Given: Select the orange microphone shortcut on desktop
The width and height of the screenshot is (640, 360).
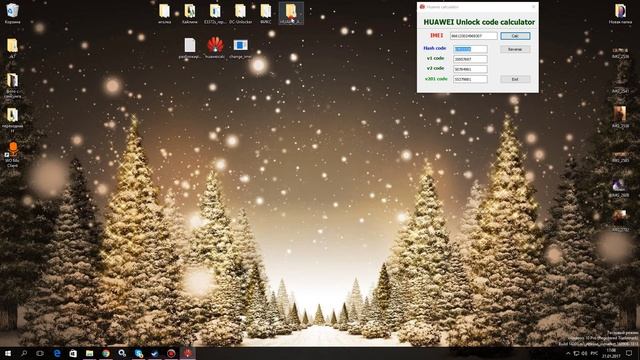Looking at the screenshot, I should pyautogui.click(x=13, y=154).
